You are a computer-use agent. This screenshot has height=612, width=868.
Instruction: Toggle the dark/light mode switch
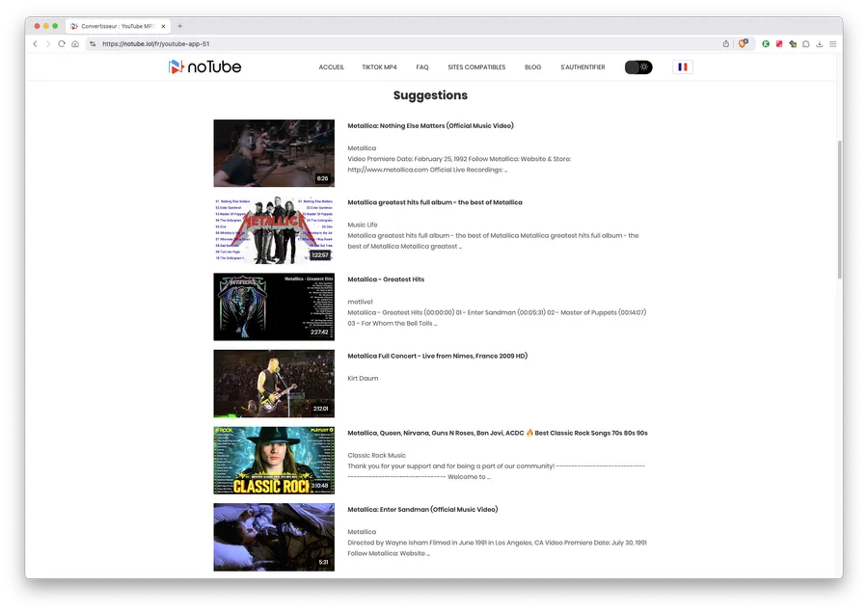pyautogui.click(x=638, y=67)
